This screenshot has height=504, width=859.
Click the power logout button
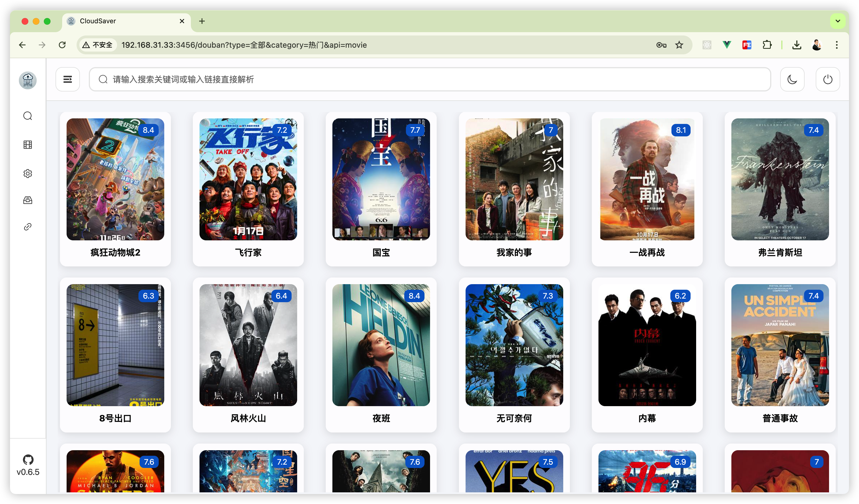(x=827, y=79)
